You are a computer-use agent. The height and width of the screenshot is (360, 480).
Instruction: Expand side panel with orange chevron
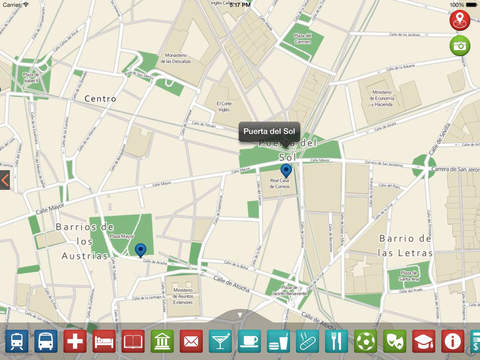click(x=5, y=180)
